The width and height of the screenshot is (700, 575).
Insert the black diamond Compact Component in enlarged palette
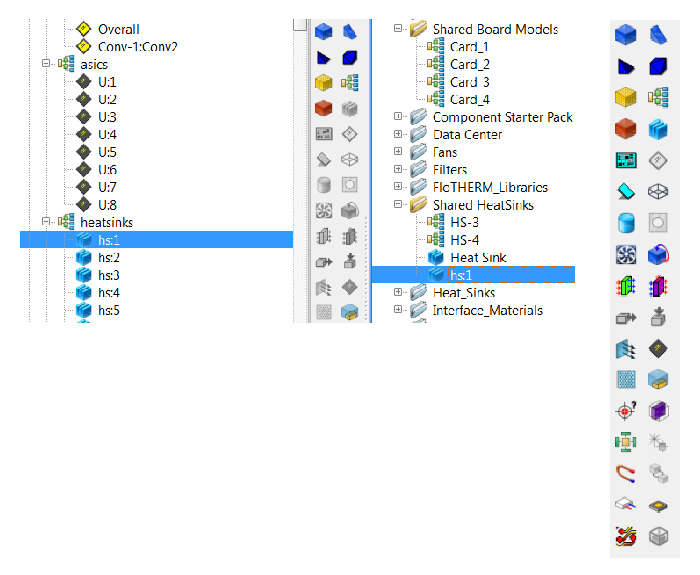click(x=658, y=349)
